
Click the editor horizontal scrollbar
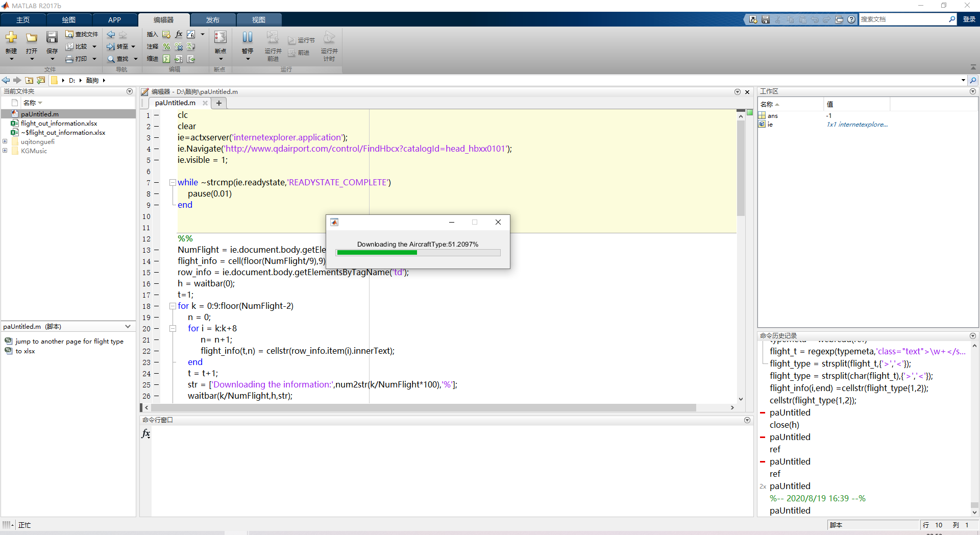coord(424,407)
